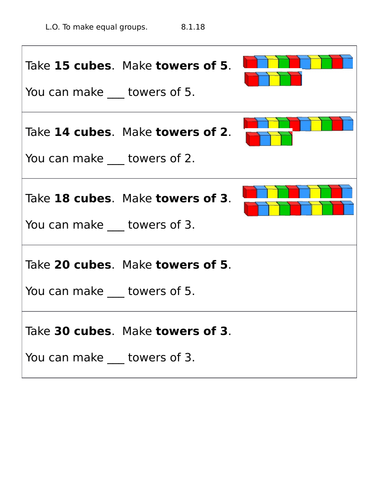Click the blank in the 18 cubes answer
Viewport: 386px width, 500px height.
[x=116, y=227]
